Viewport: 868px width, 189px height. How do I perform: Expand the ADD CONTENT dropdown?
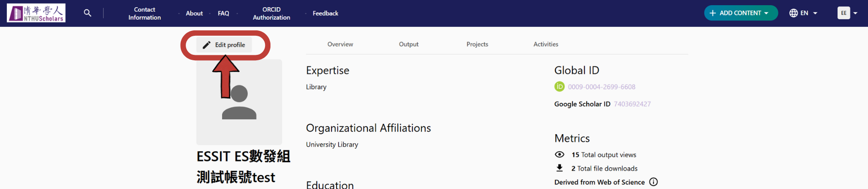tap(741, 13)
